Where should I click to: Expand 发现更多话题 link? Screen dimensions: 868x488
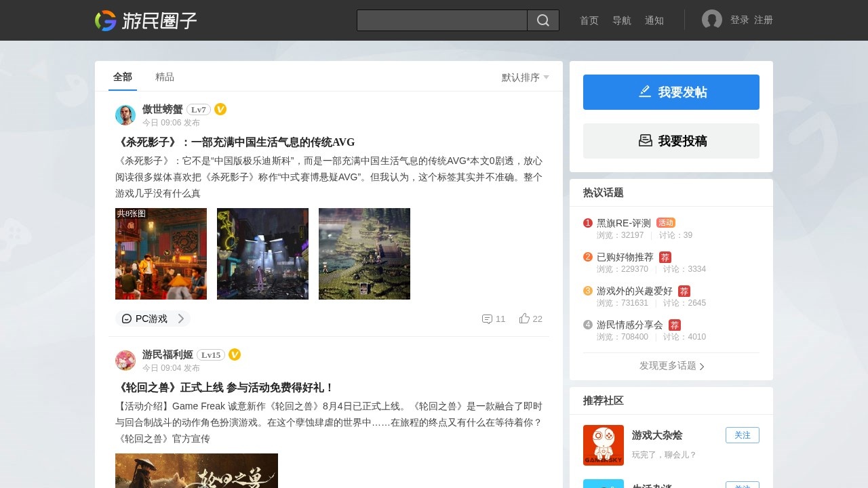(x=671, y=366)
